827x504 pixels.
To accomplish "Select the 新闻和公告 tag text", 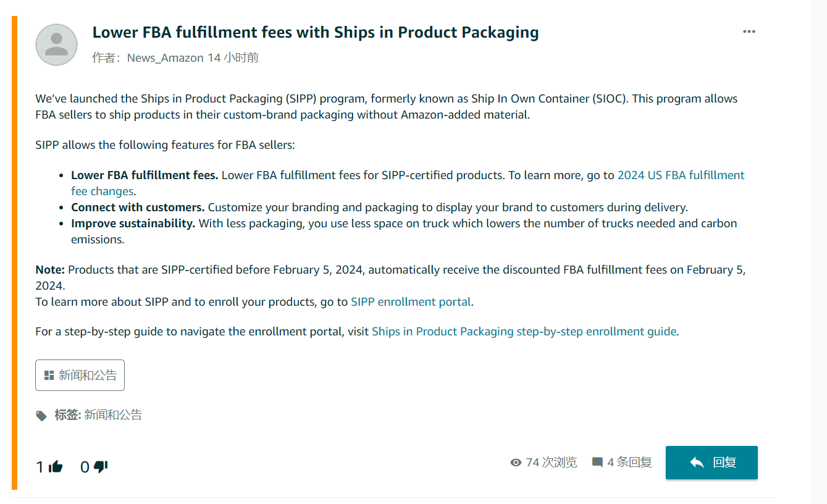I will (x=113, y=415).
